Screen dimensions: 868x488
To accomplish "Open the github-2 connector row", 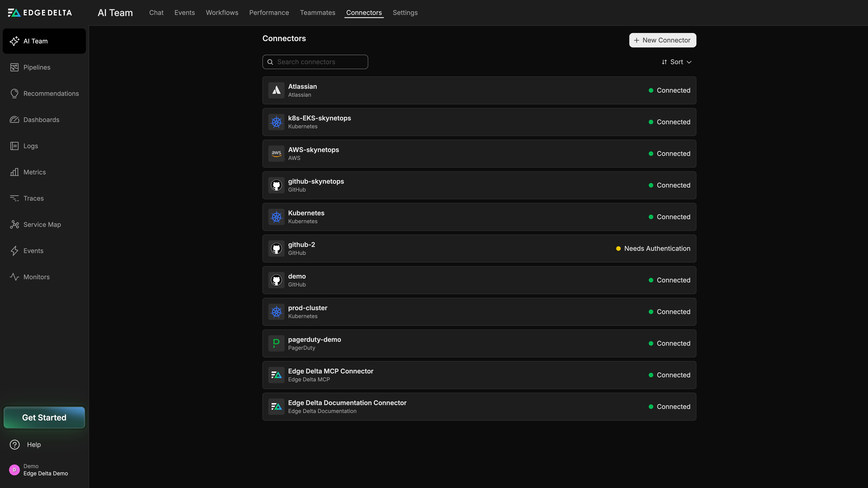I will point(479,249).
